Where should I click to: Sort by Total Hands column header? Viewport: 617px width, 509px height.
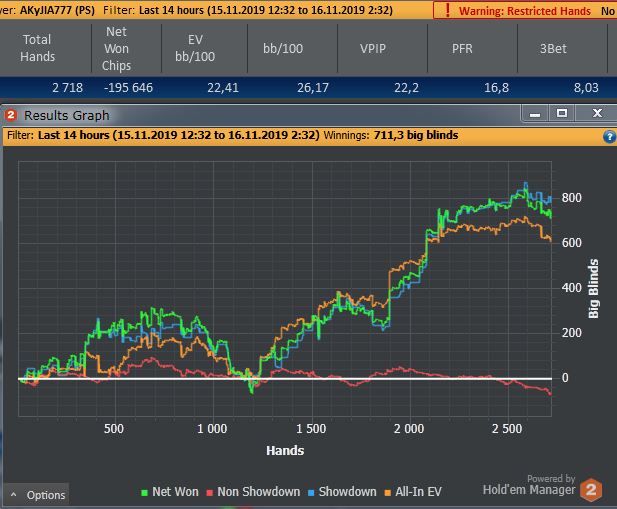click(x=38, y=48)
